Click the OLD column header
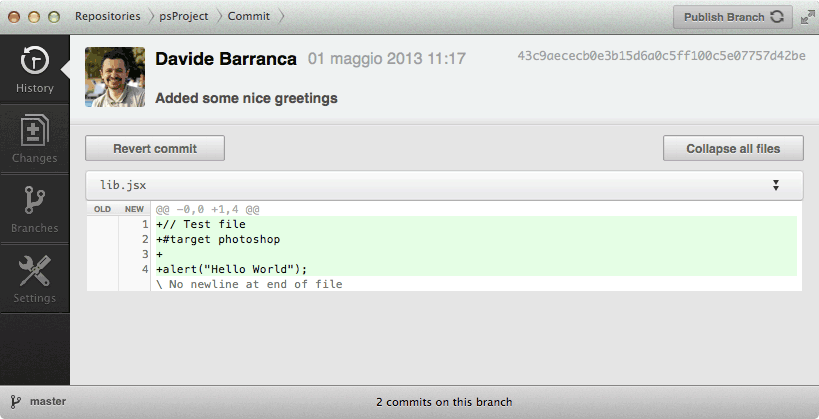Screen dimensions: 819x419 [102, 209]
